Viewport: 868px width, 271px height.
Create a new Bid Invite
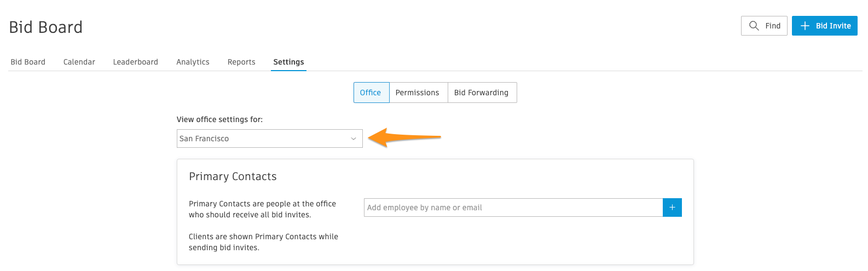point(825,26)
